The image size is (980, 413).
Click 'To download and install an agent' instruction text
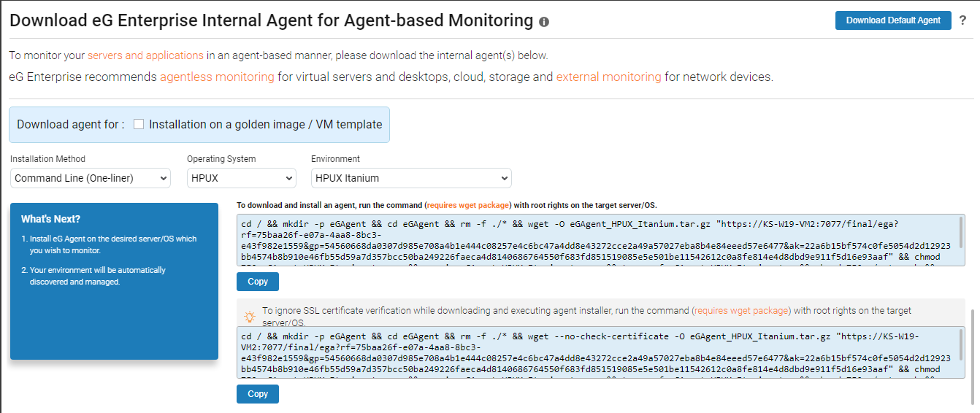point(447,206)
